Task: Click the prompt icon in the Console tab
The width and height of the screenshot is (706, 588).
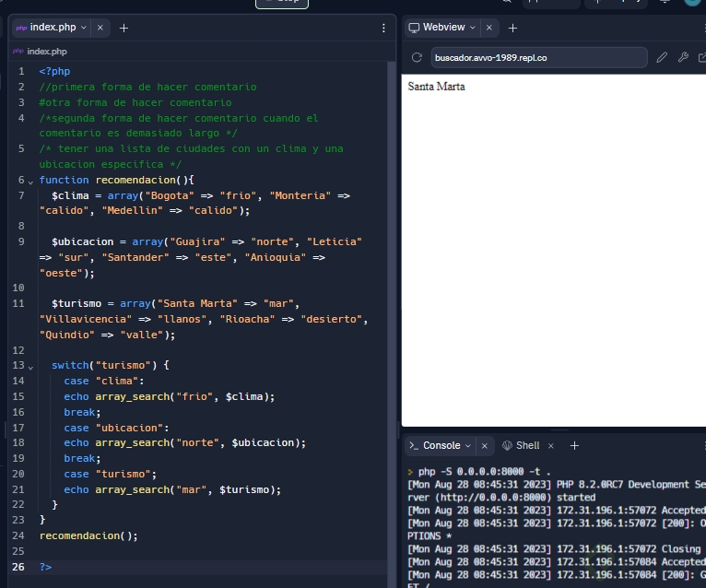Action: [x=413, y=446]
